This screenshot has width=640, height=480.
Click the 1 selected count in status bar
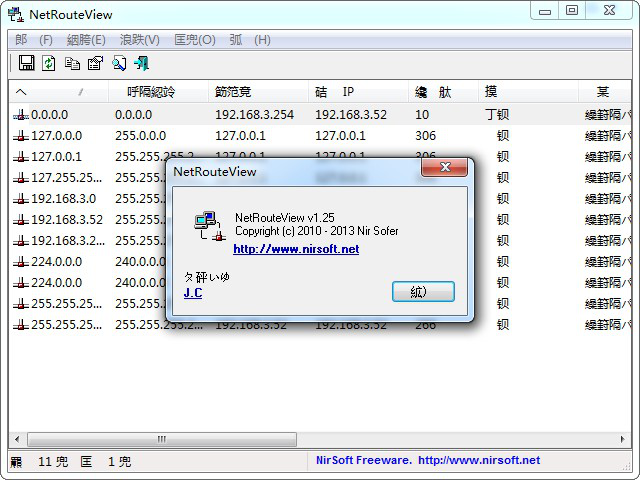pos(119,462)
